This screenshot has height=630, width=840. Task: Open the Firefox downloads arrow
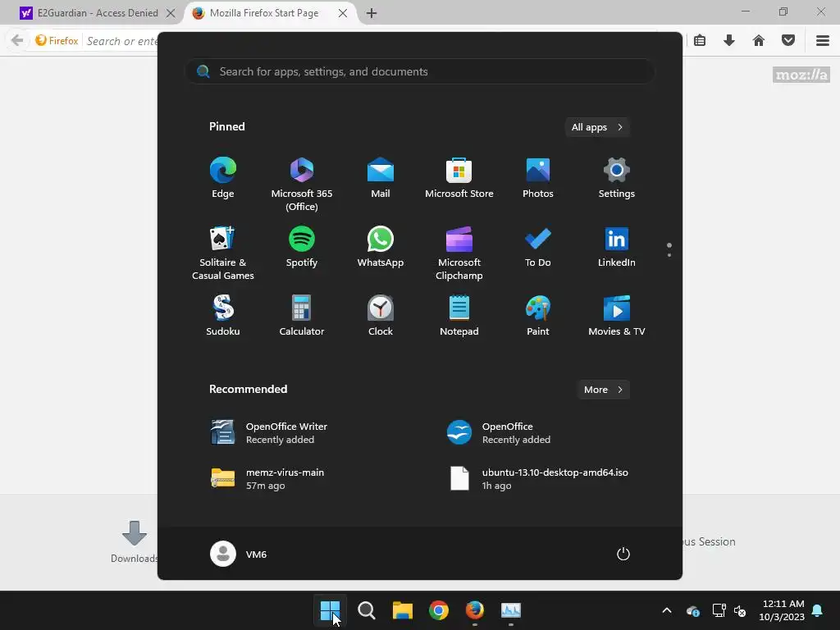click(729, 41)
